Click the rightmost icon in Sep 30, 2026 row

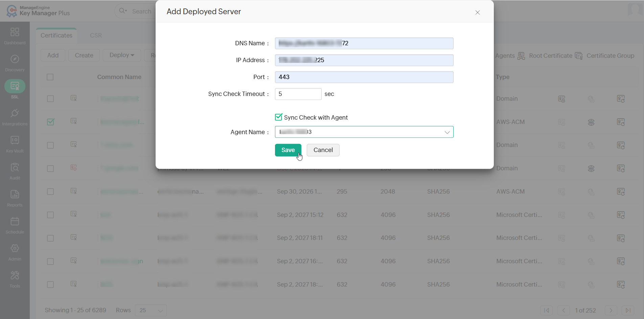tap(621, 192)
